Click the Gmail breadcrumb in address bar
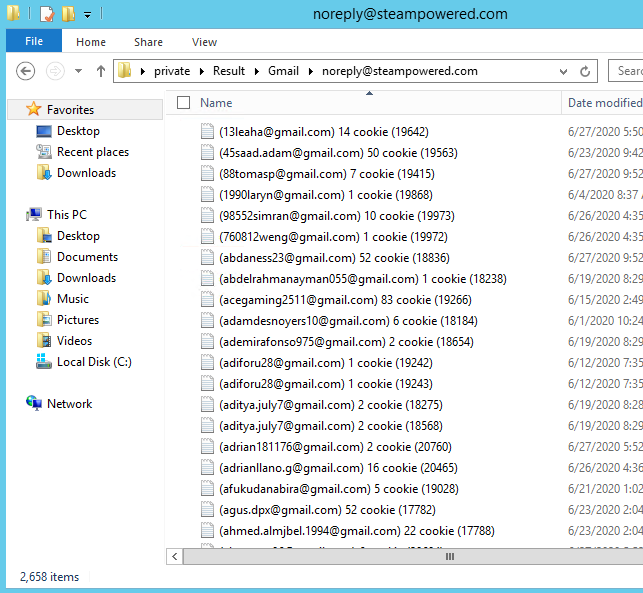 click(283, 71)
